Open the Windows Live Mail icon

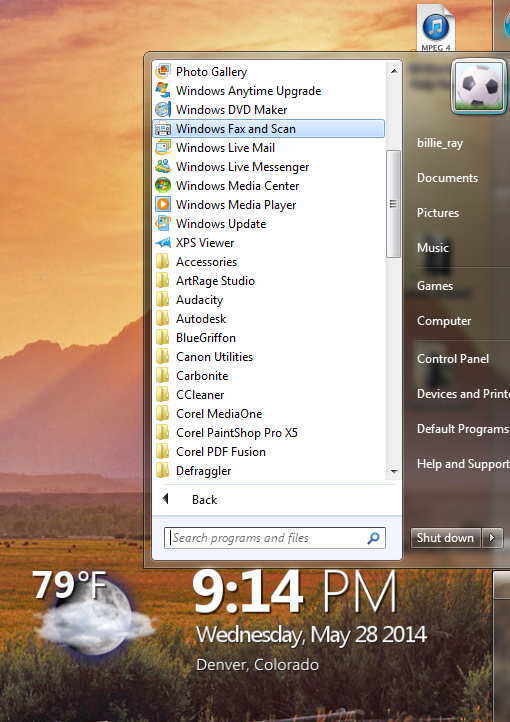[163, 147]
